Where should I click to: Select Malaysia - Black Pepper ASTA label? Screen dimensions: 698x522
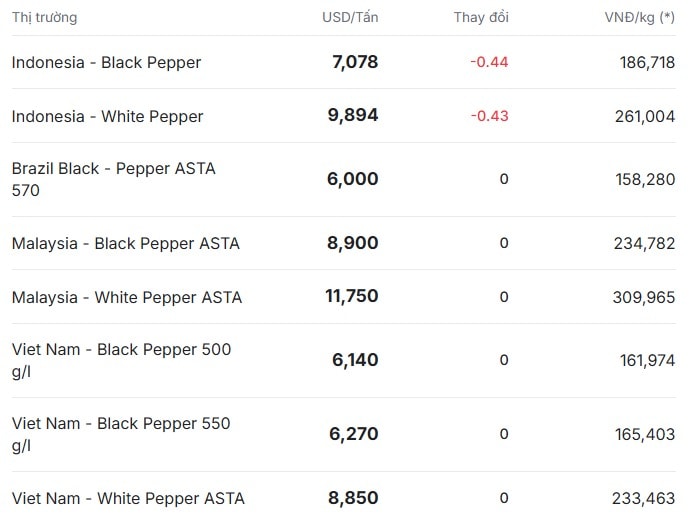tap(126, 243)
